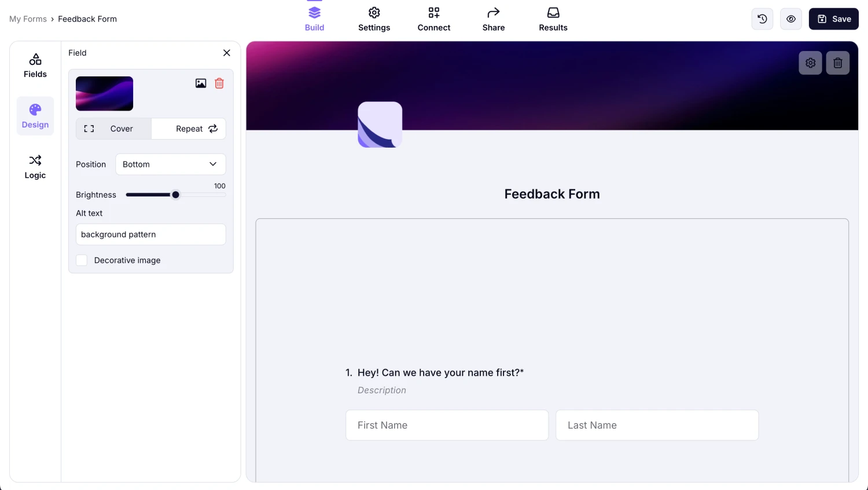Select the Repeat image option

(189, 129)
